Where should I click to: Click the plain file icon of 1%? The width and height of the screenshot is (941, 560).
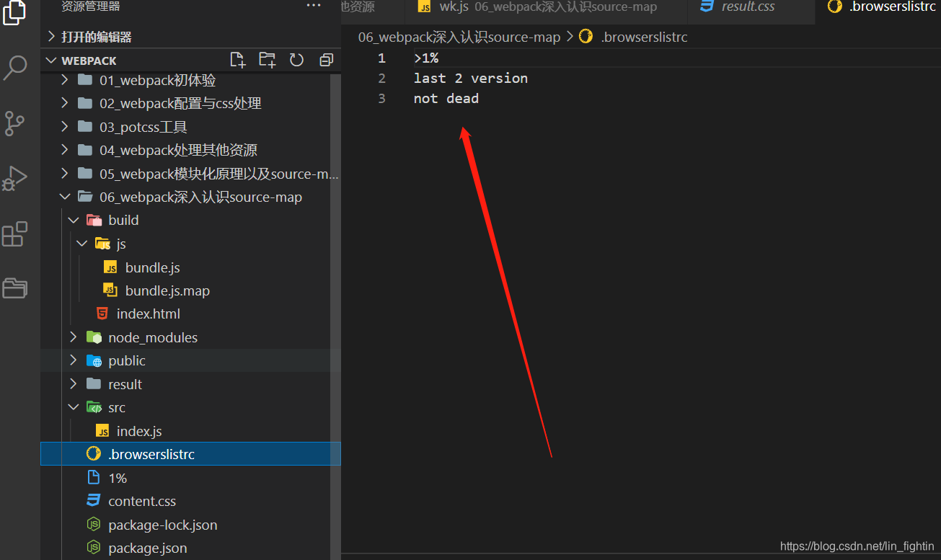click(94, 478)
